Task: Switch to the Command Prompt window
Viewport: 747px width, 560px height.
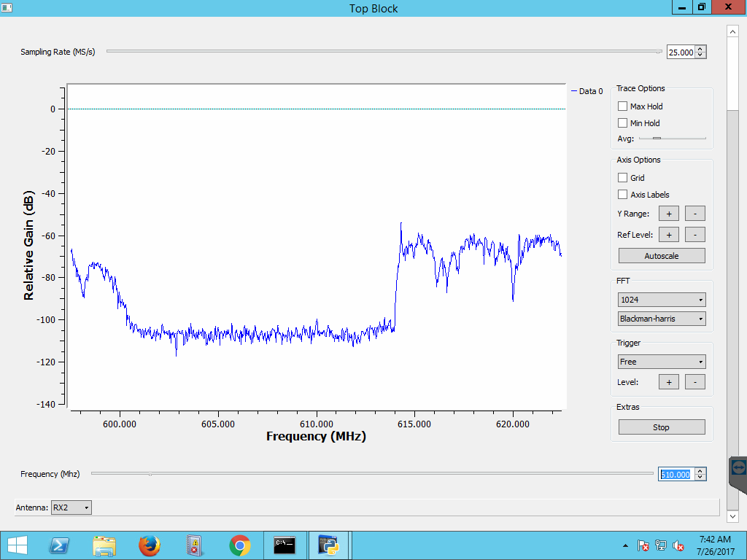Action: click(285, 545)
